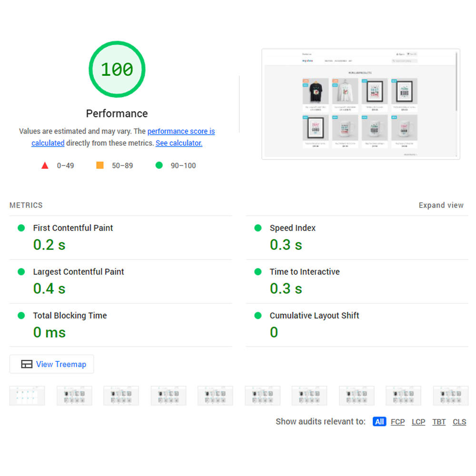Click the green dot next to First Contentful Paint

click(21, 228)
